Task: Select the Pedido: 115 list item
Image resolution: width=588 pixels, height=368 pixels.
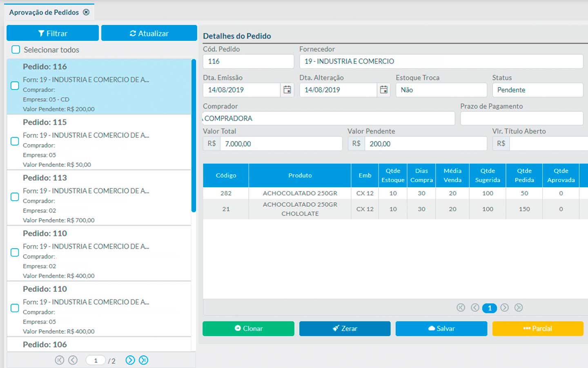Action: (x=99, y=142)
